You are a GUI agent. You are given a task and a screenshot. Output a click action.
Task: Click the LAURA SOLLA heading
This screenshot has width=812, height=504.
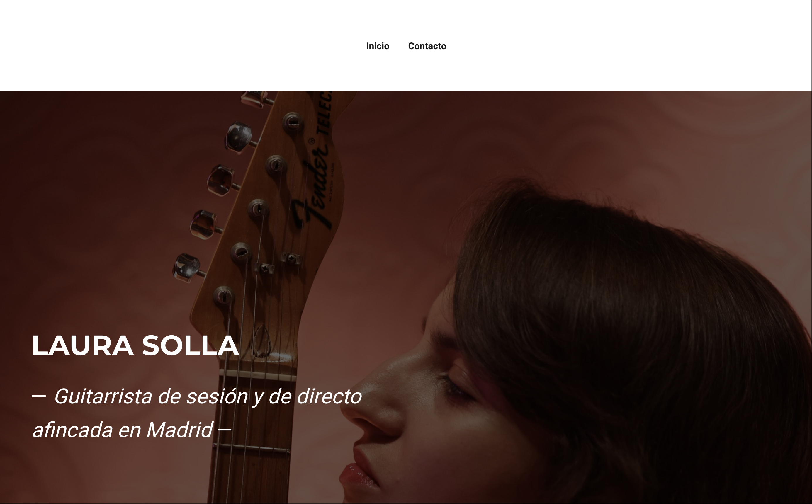click(x=135, y=346)
